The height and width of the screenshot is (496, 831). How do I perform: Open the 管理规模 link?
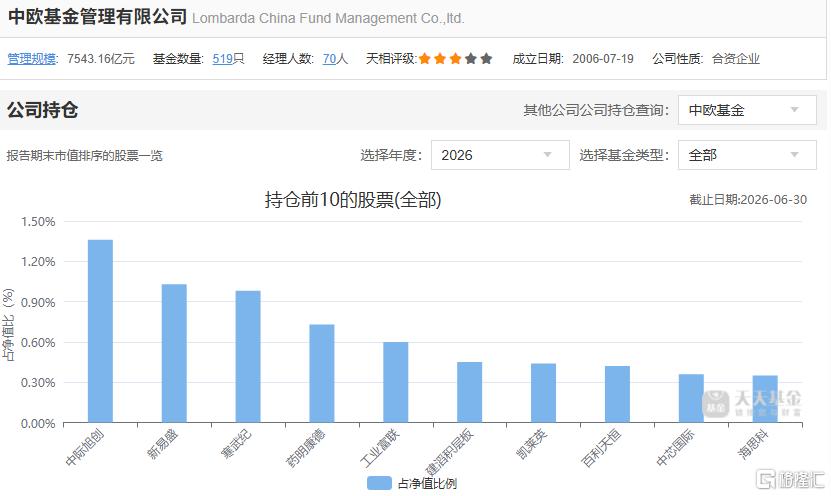tap(31, 59)
